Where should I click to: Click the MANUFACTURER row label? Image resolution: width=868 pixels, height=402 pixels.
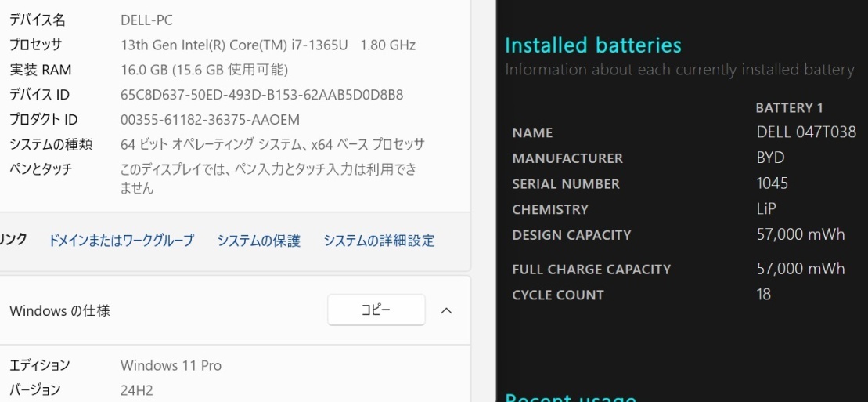pyautogui.click(x=567, y=158)
